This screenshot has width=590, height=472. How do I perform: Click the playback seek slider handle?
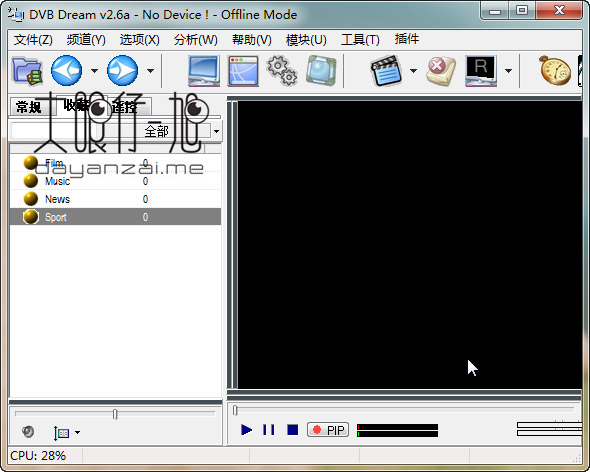click(x=235, y=410)
